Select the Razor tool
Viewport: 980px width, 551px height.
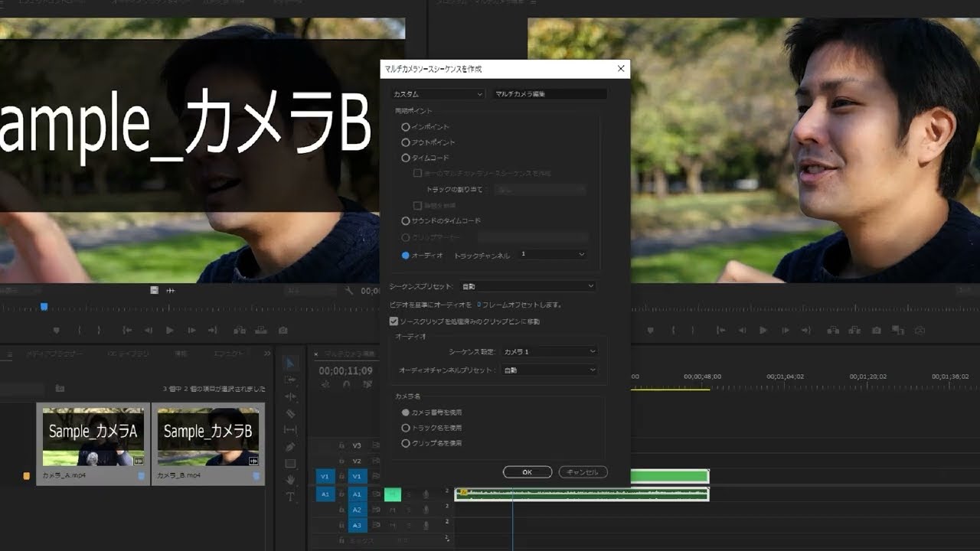[290, 413]
